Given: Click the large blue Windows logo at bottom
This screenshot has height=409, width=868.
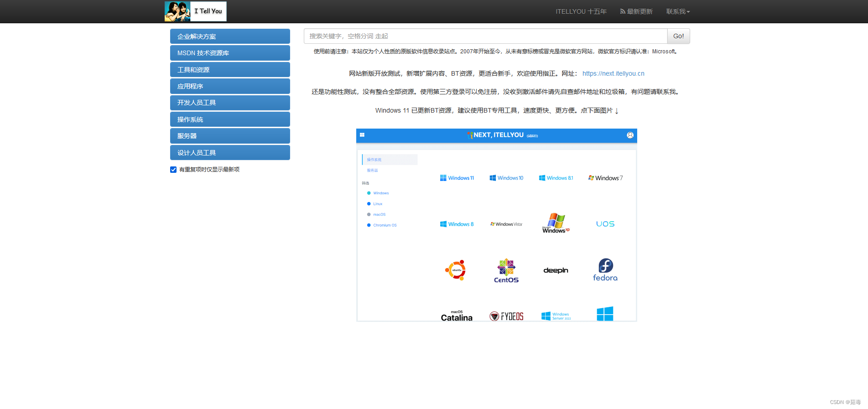Looking at the screenshot, I should (x=605, y=314).
